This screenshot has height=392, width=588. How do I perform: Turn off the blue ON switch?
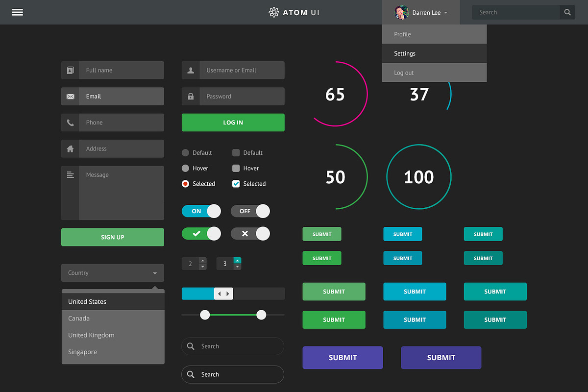point(201,211)
